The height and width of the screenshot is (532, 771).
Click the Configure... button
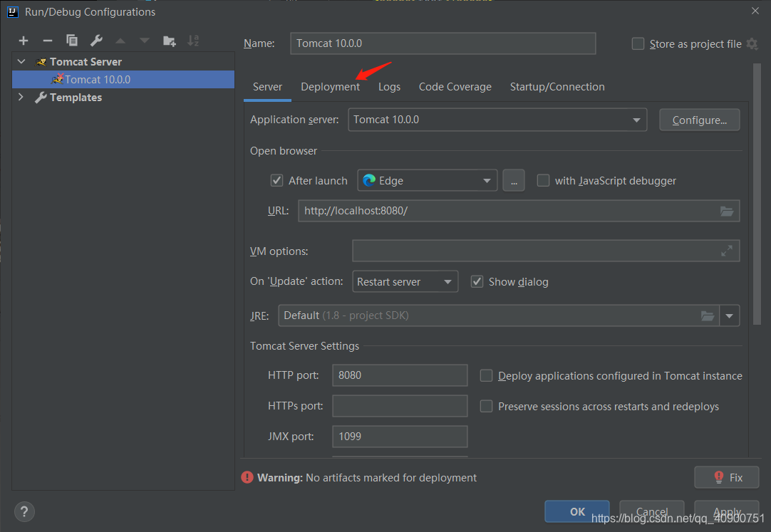click(x=699, y=120)
